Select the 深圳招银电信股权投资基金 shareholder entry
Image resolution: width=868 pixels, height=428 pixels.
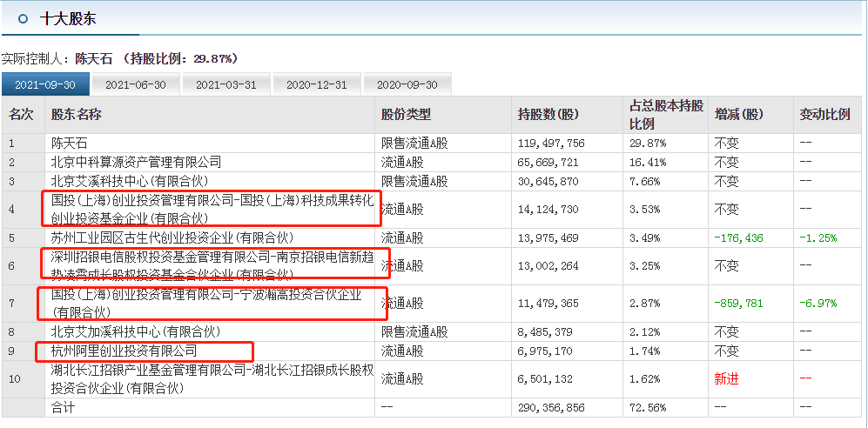click(212, 266)
